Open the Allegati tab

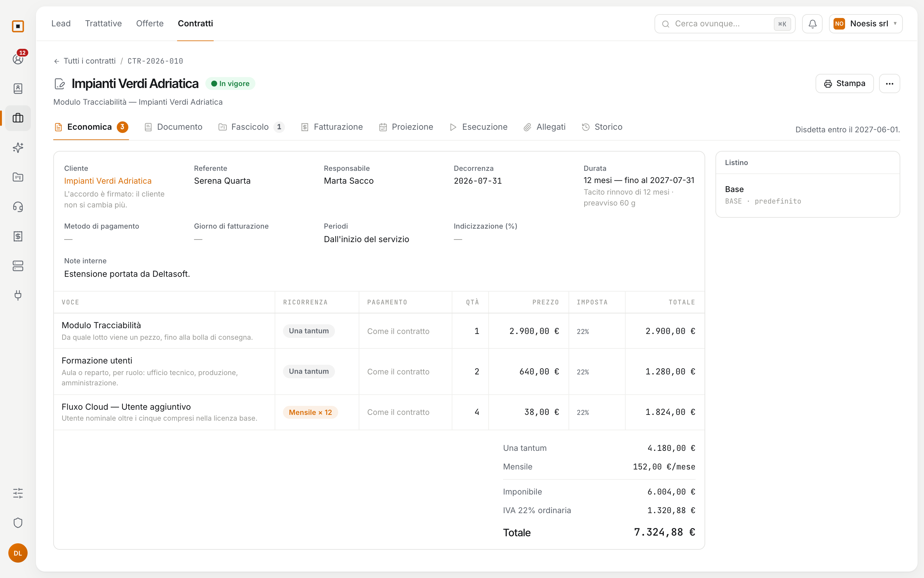[544, 127]
